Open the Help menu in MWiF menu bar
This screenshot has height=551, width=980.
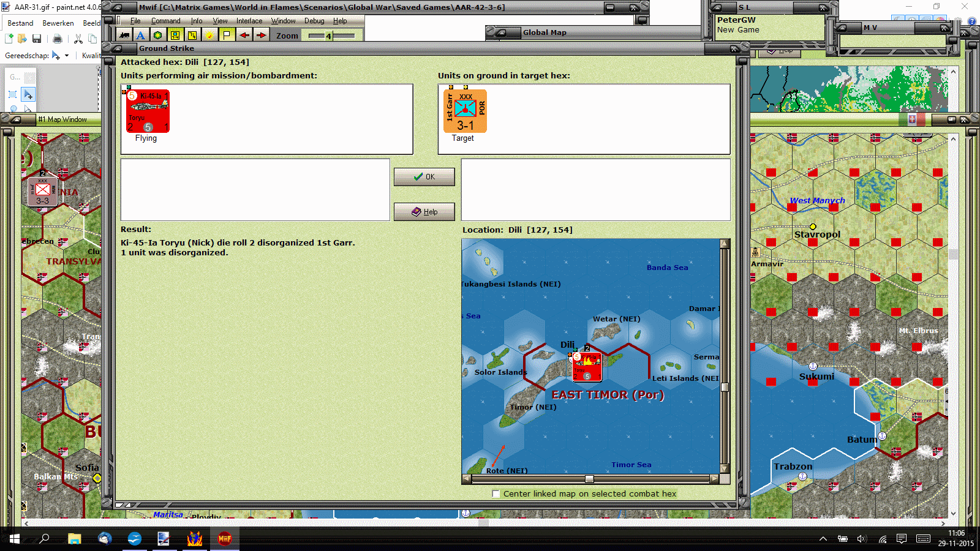click(x=340, y=21)
